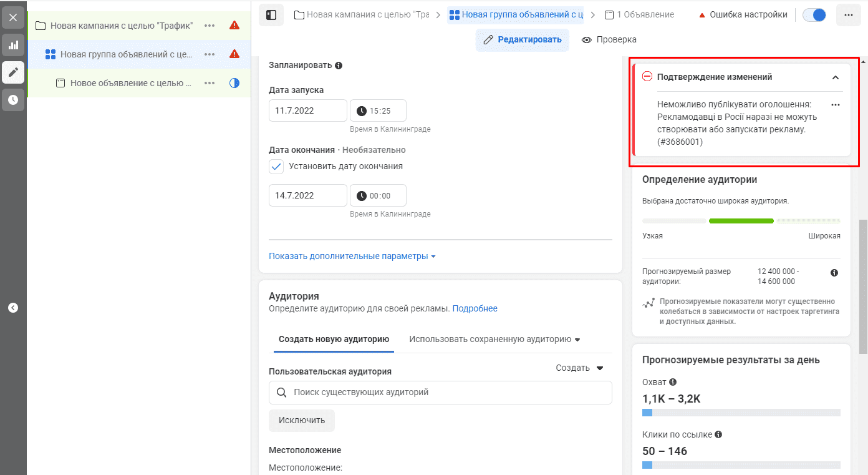Image resolution: width=868 pixels, height=475 pixels.
Task: Click info icon next to Клики по ссылке
Action: 718,434
